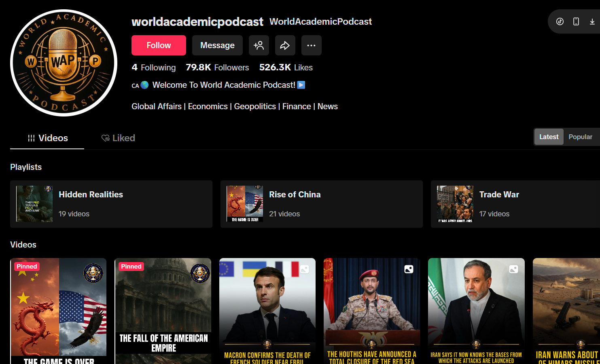Click the photo post icon on the Houthis video
Image resolution: width=600 pixels, height=364 pixels.
(409, 269)
